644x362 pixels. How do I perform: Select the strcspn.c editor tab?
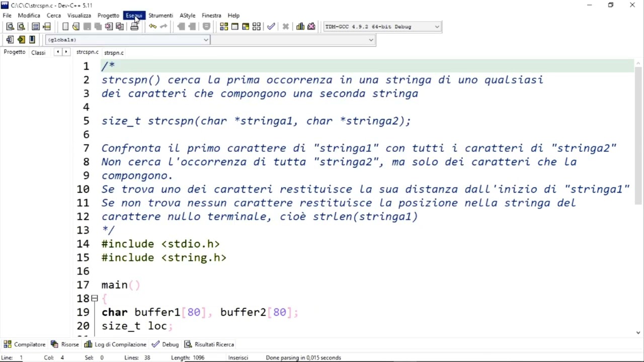88,52
